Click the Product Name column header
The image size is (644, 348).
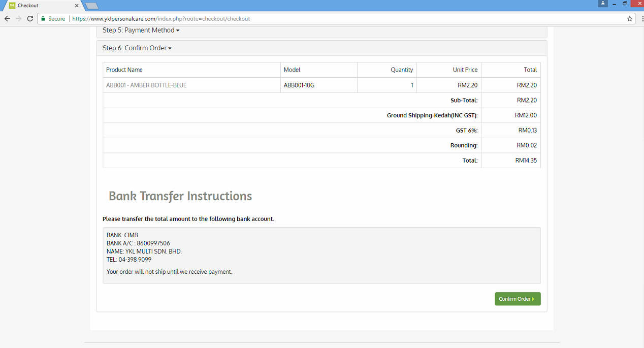[124, 70]
